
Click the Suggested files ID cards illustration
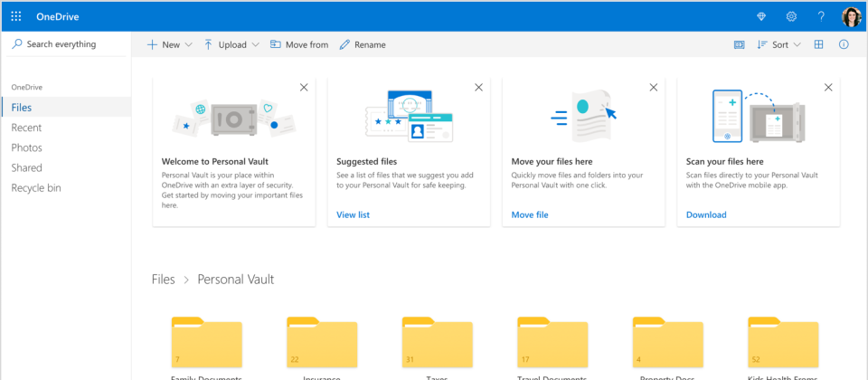[409, 117]
